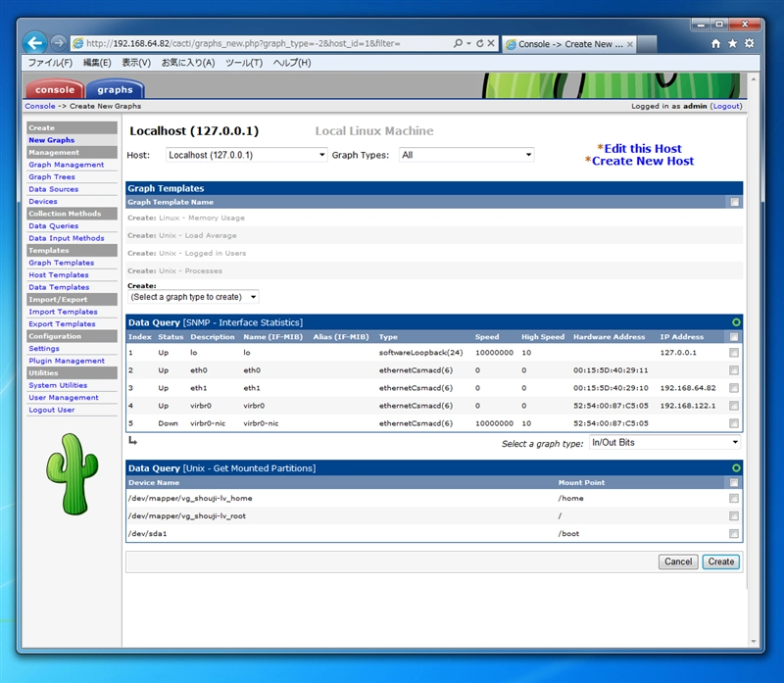Click the refresh icon in address bar
This screenshot has height=683, width=784.
(480, 43)
